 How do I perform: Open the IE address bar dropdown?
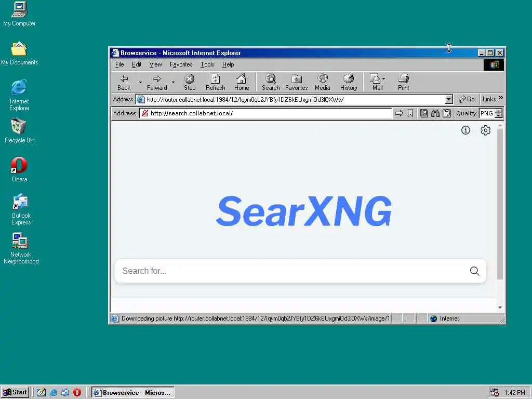[448, 99]
